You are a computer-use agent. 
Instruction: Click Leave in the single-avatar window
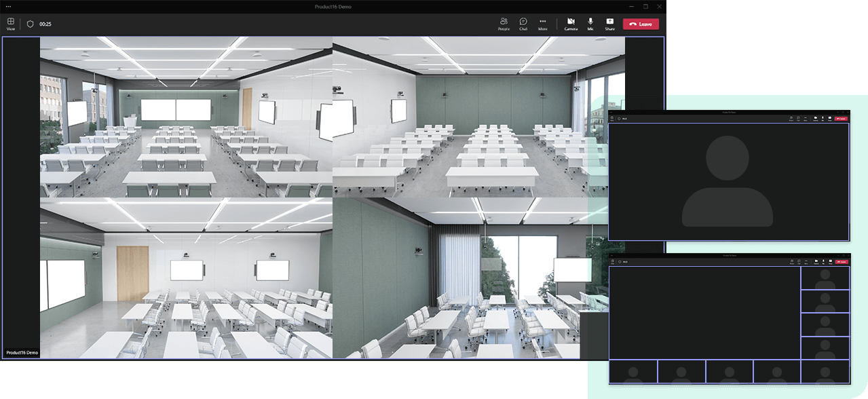842,118
